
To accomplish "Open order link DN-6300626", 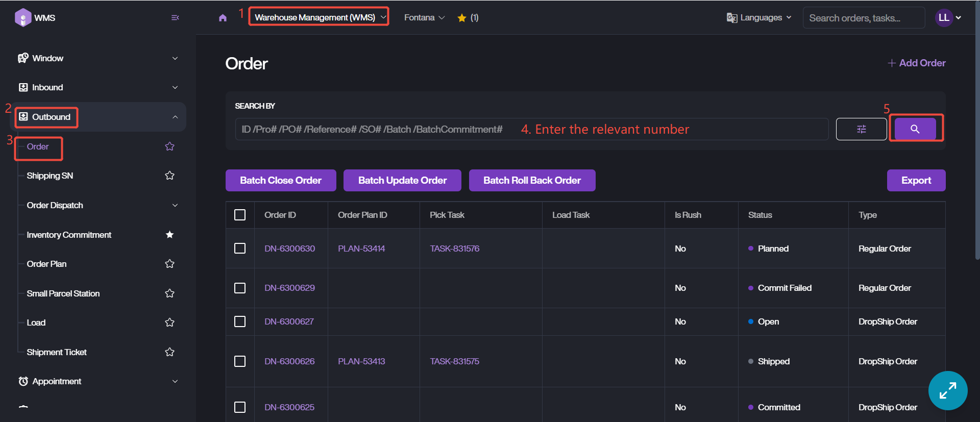I will coord(289,361).
